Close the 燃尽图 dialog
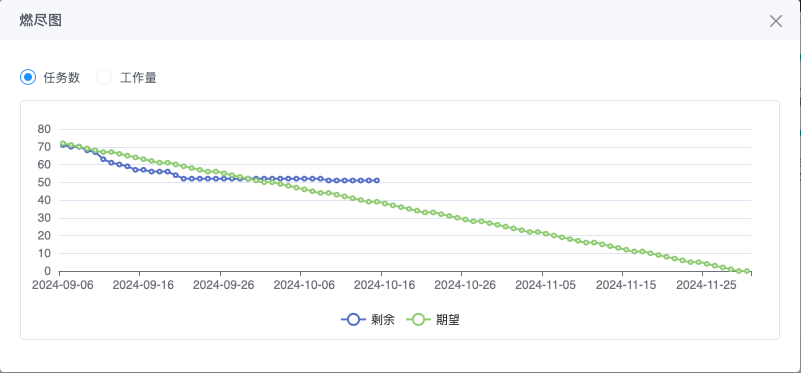 tap(775, 21)
